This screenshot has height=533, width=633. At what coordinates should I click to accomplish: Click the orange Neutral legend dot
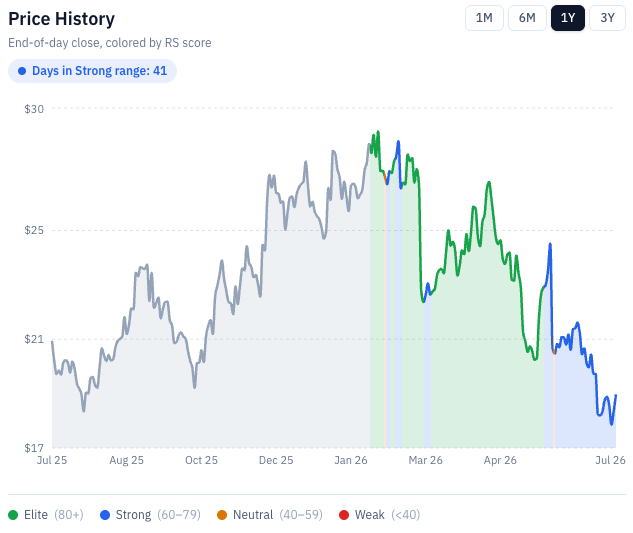click(x=222, y=515)
